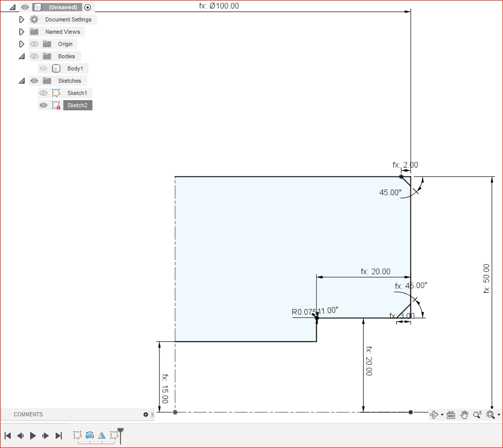
Task: Select the Sketch1 feature icon in the timeline
Action: point(78,435)
